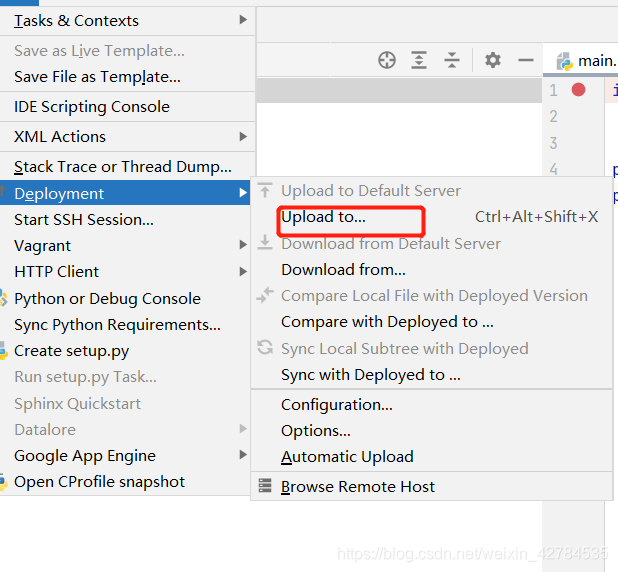Toggle Automatic Upload
This screenshot has height=572, width=618.
point(432,457)
